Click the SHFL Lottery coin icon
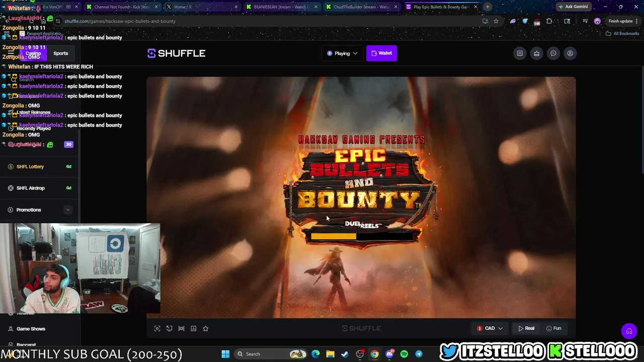Viewport: 644px width, 362px height. [x=11, y=166]
